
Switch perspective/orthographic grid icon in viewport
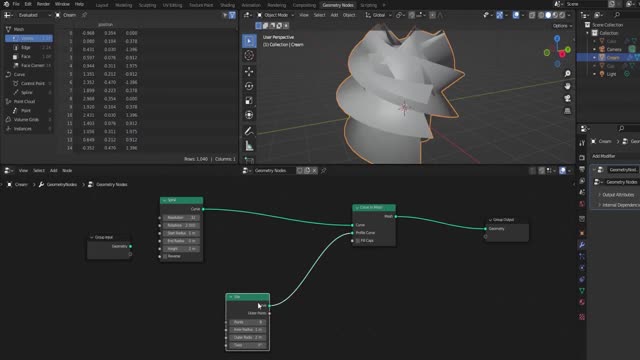tap(567, 111)
